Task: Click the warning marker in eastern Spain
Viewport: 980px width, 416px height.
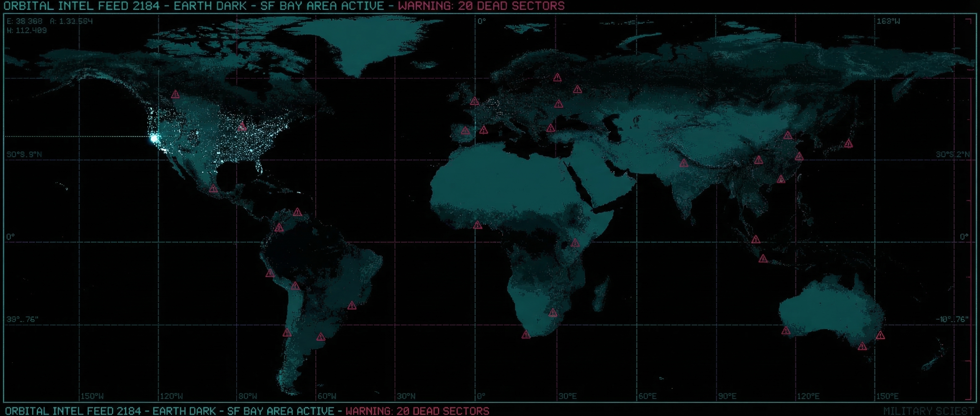Action: (x=484, y=130)
